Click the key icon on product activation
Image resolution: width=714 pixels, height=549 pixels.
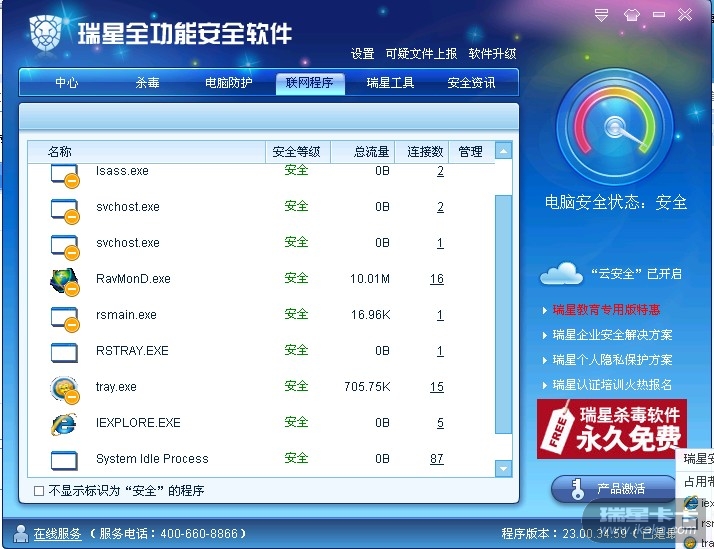click(x=577, y=489)
